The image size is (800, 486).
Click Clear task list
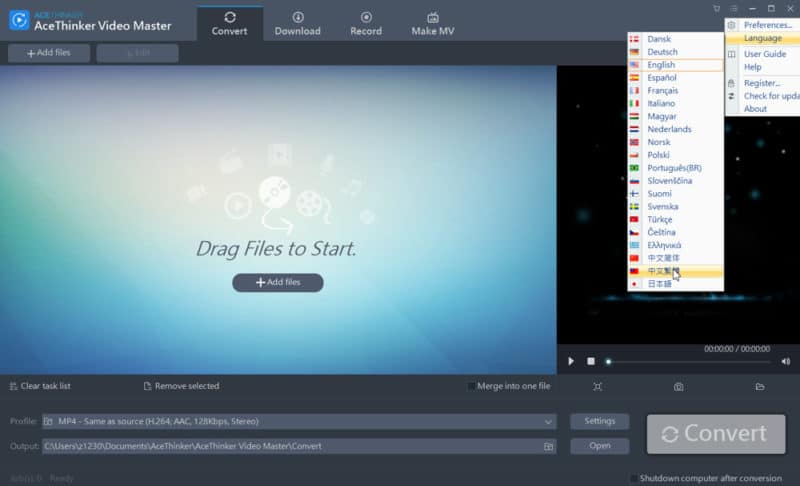(x=40, y=386)
